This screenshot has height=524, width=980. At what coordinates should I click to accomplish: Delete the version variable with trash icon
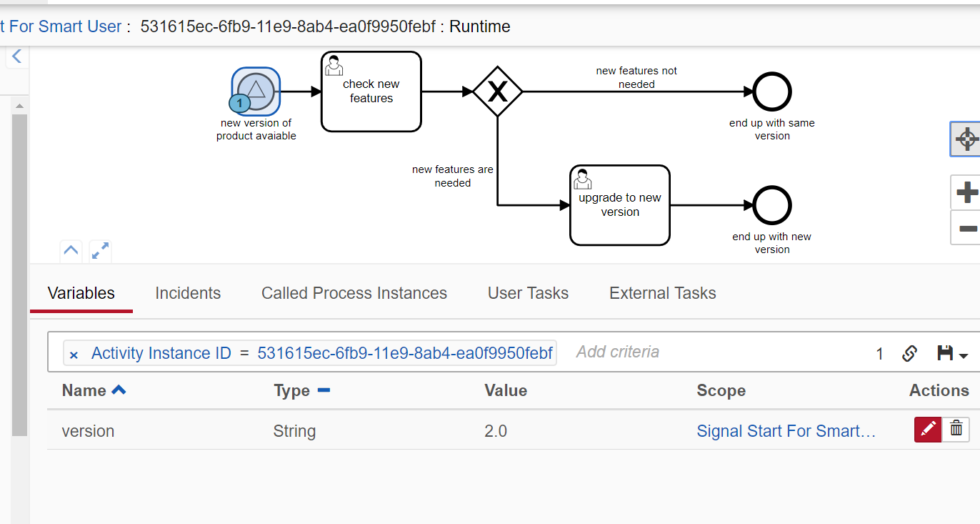[x=956, y=430]
